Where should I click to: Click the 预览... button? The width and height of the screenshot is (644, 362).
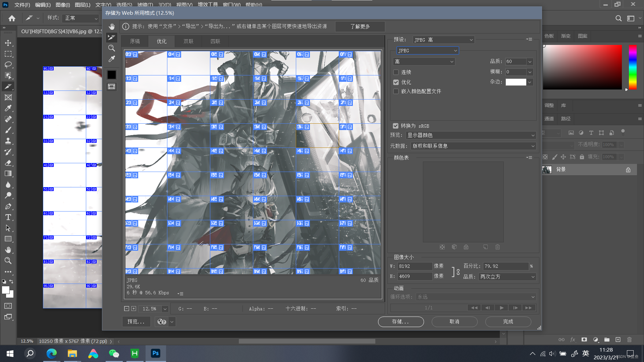(x=136, y=321)
